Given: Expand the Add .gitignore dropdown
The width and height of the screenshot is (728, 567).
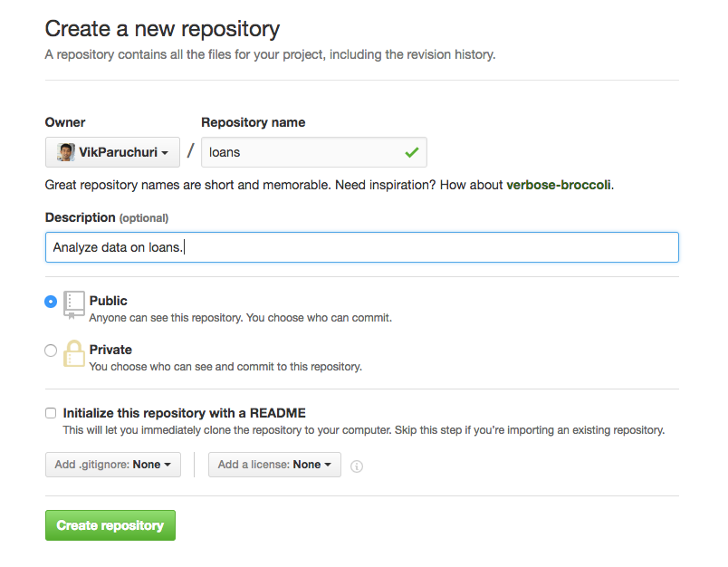Looking at the screenshot, I should (112, 465).
